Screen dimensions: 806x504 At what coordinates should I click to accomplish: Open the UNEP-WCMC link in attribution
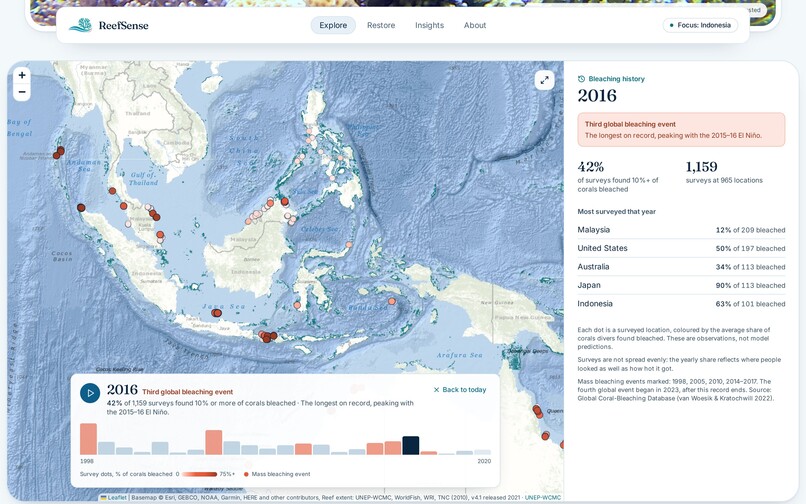click(543, 497)
